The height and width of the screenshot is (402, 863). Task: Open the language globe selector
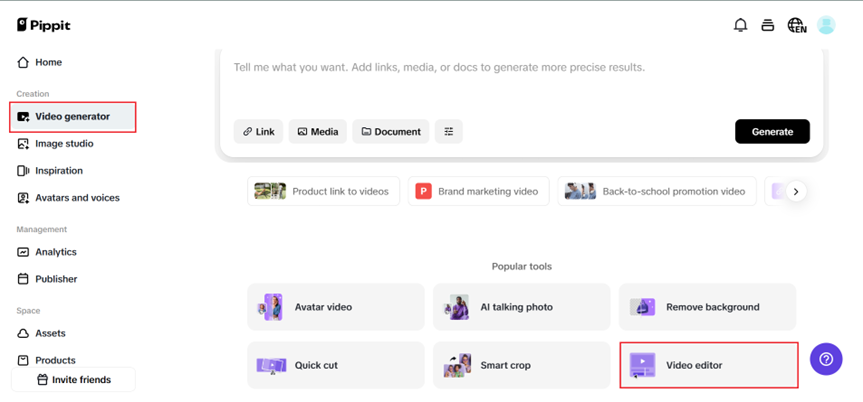796,25
